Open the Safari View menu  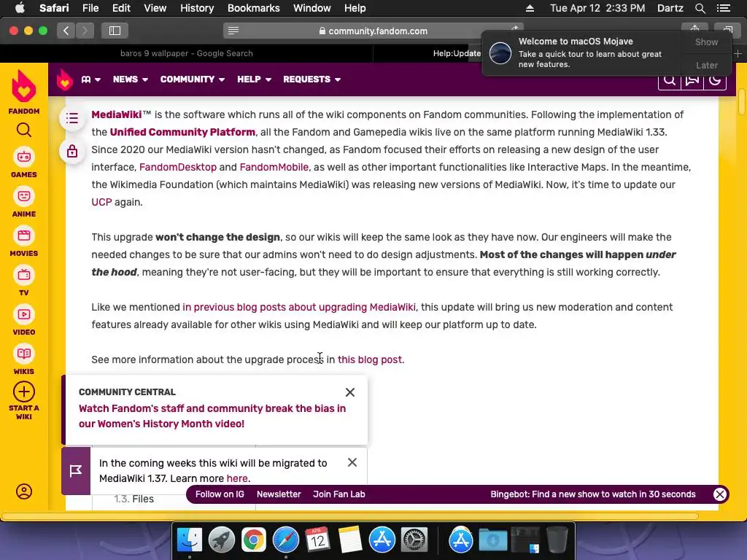(x=155, y=8)
